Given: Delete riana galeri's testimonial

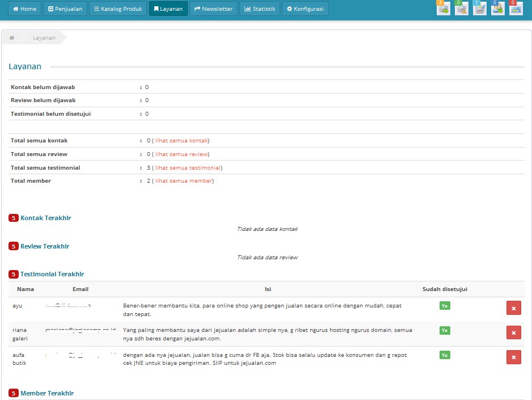Looking at the screenshot, I should click(x=513, y=332).
